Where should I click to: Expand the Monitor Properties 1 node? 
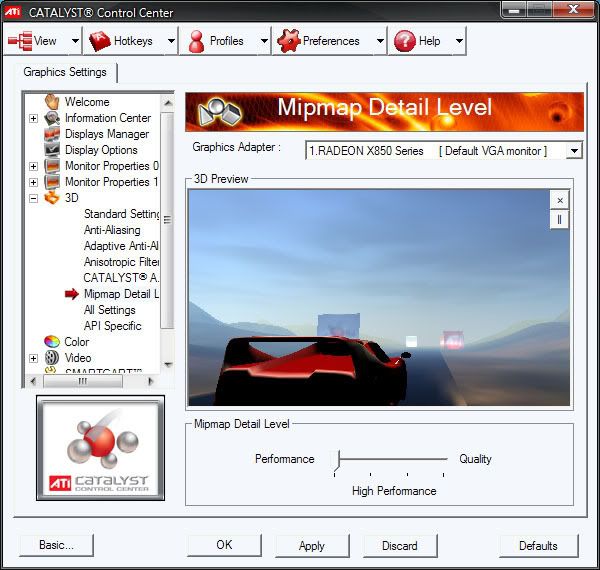[x=33, y=182]
